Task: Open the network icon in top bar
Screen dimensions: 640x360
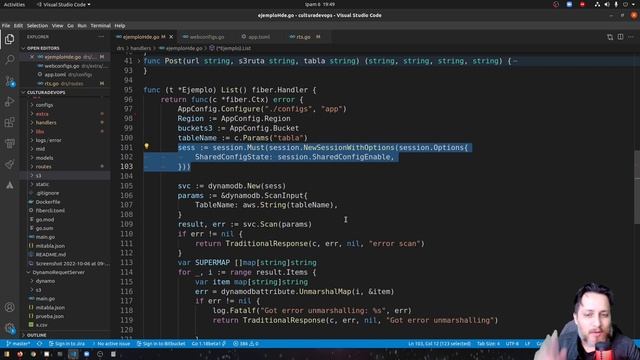Action: 597,4
